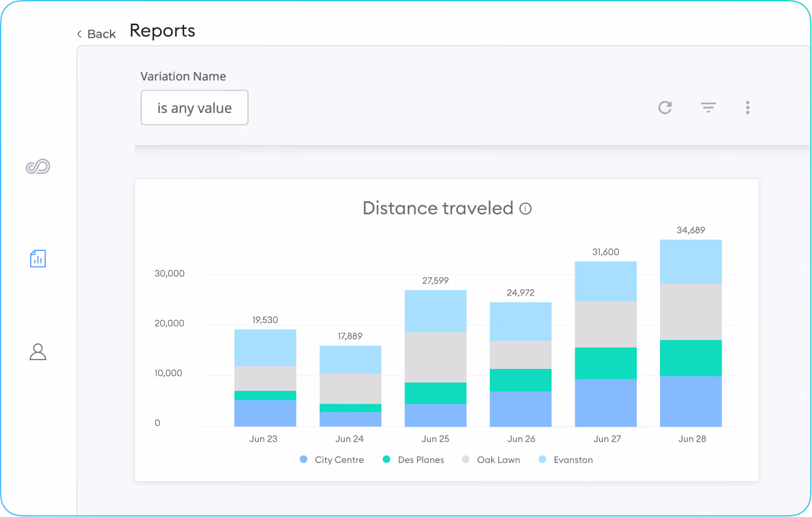
Task: Click the Jun 25 Oak Lawn gray segment
Action: coord(435,357)
